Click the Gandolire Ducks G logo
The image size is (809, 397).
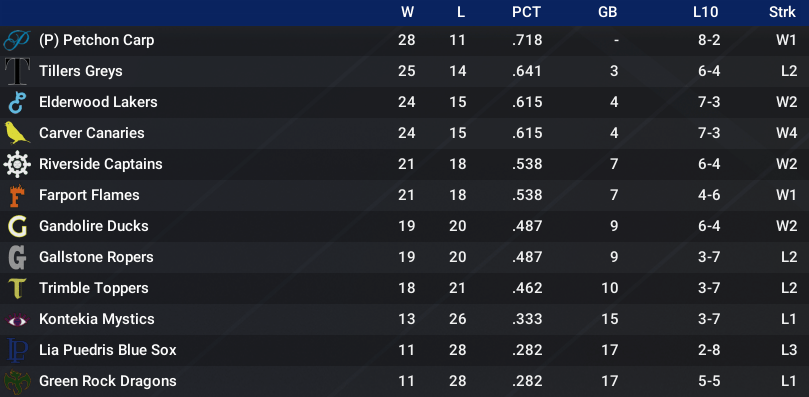[x=17, y=226]
